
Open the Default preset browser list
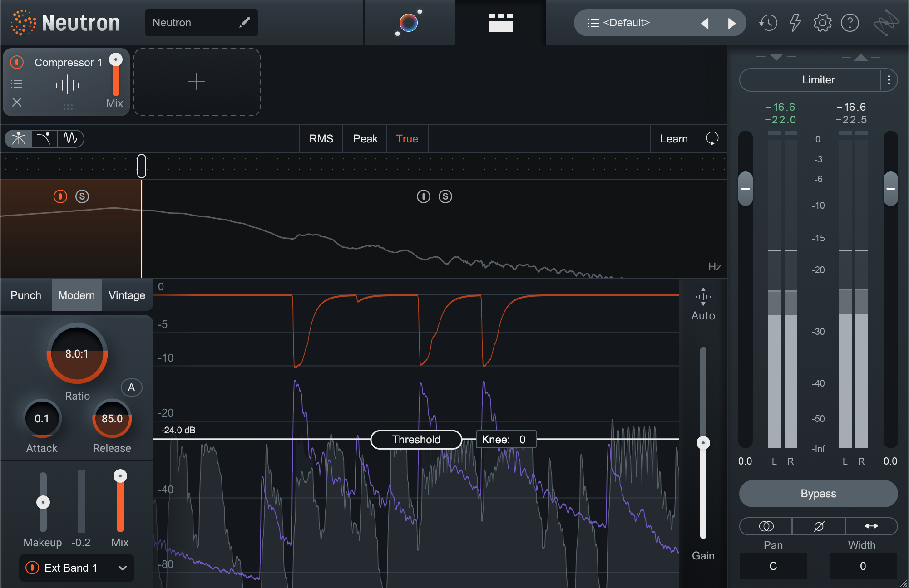click(619, 23)
